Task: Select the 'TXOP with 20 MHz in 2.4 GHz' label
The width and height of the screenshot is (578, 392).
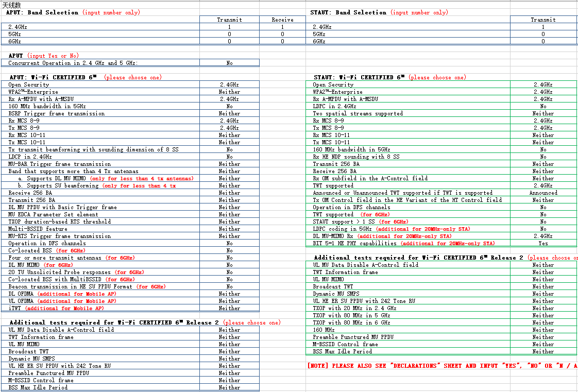Action: pyautogui.click(x=354, y=309)
